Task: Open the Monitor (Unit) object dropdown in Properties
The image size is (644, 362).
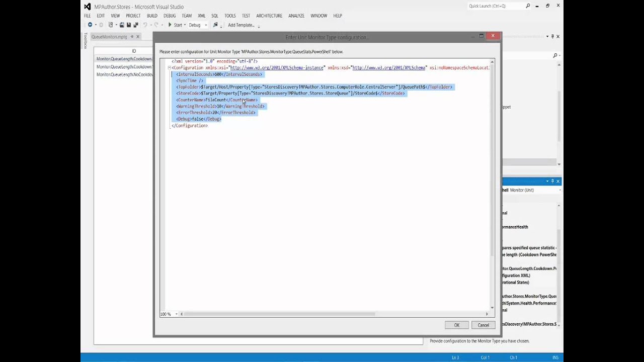Action: (x=559, y=190)
